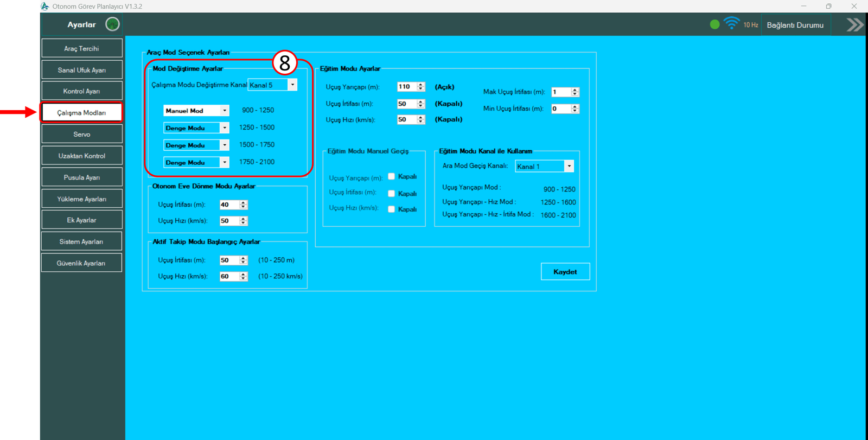Click the Wi-Fi connection signal icon
The height and width of the screenshot is (440, 868).
click(x=731, y=24)
